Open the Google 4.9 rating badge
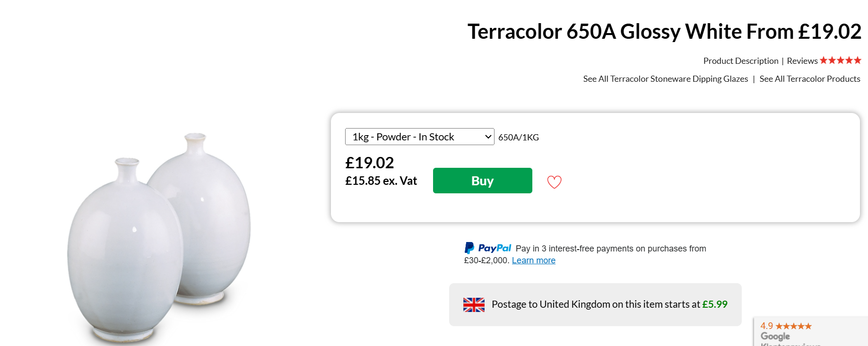The height and width of the screenshot is (346, 868). coord(810,331)
